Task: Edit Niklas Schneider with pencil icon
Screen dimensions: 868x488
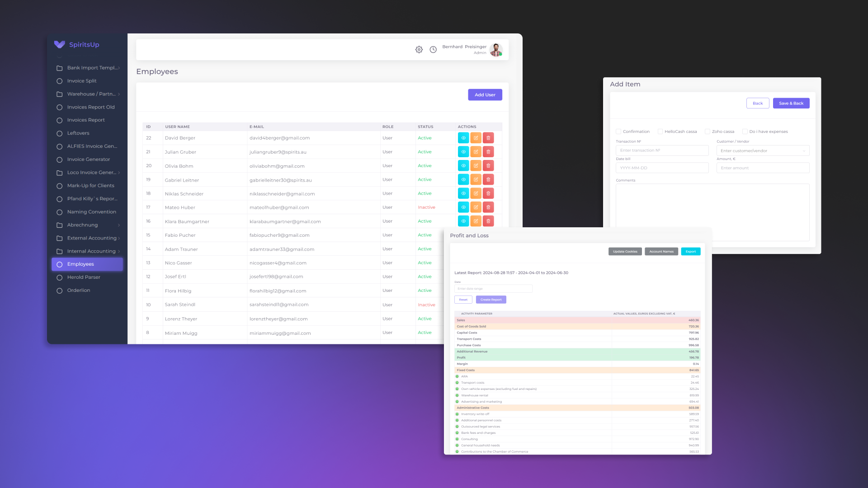Action: (476, 193)
